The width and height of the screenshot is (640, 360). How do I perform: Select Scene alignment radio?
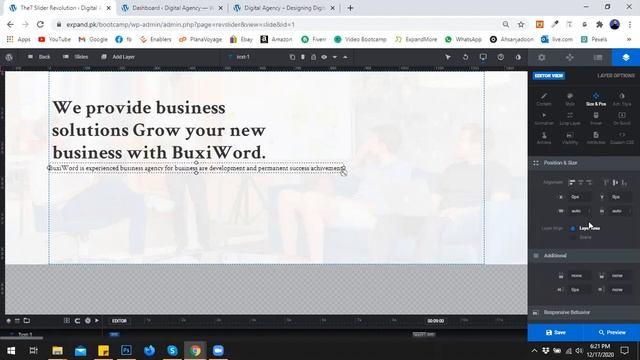point(573,237)
